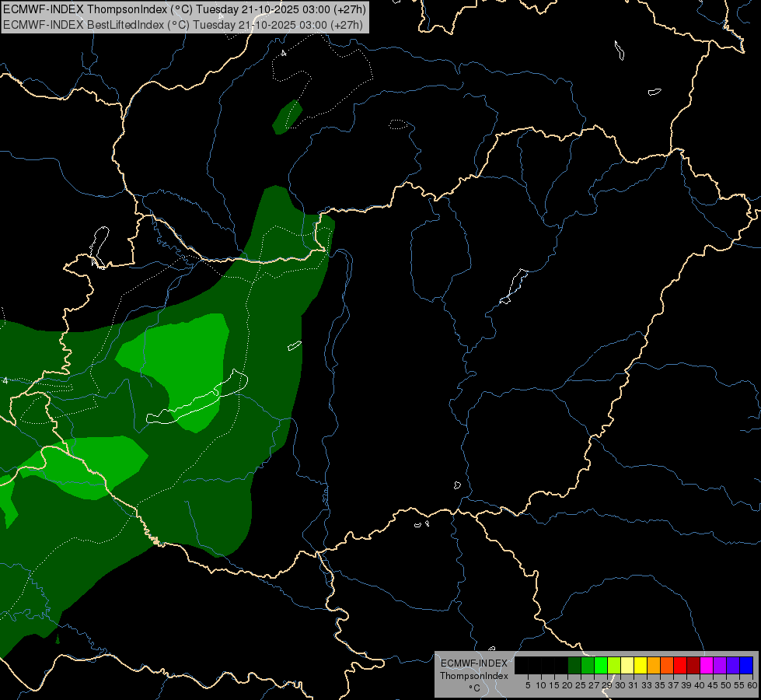Select the dark red 39–40 legend swatch

pos(693,665)
